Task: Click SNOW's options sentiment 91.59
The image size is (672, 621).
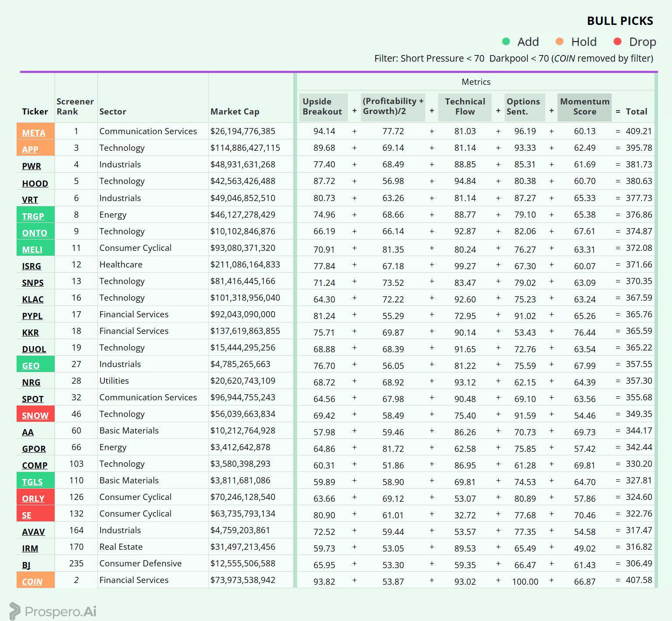Action: [x=525, y=416]
